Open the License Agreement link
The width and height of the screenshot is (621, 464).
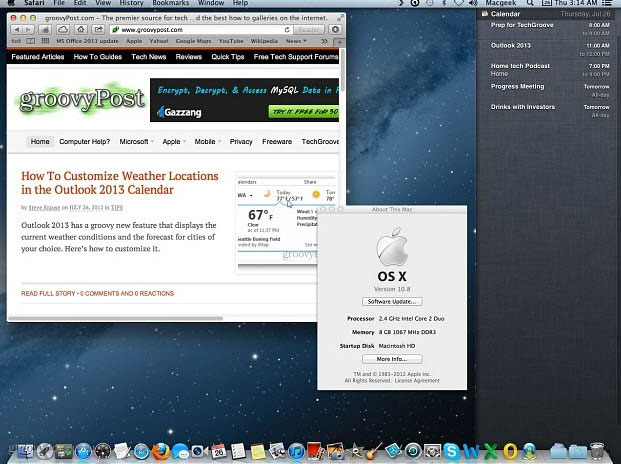point(417,380)
